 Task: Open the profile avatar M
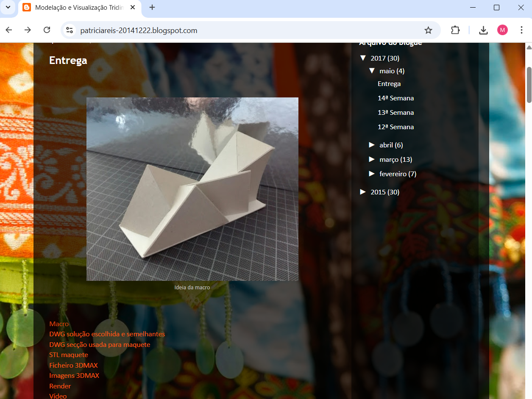pos(502,30)
